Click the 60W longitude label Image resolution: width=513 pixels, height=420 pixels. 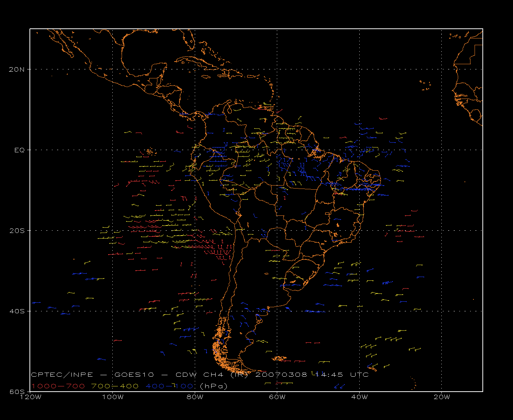click(277, 397)
